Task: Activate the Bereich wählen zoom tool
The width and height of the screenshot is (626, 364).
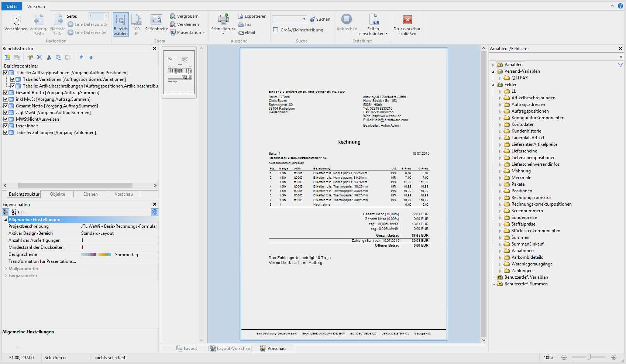Action: click(x=120, y=24)
